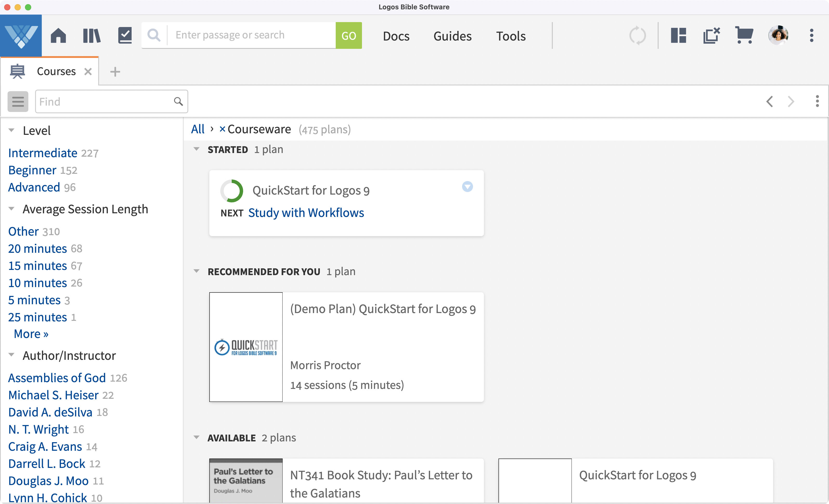Filter by Other session length
The height and width of the screenshot is (504, 829).
click(x=24, y=231)
